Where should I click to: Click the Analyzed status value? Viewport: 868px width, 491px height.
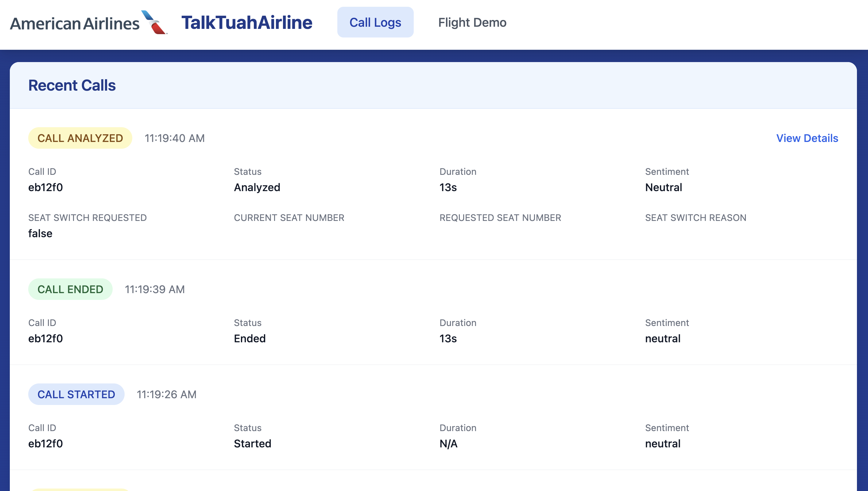[257, 187]
